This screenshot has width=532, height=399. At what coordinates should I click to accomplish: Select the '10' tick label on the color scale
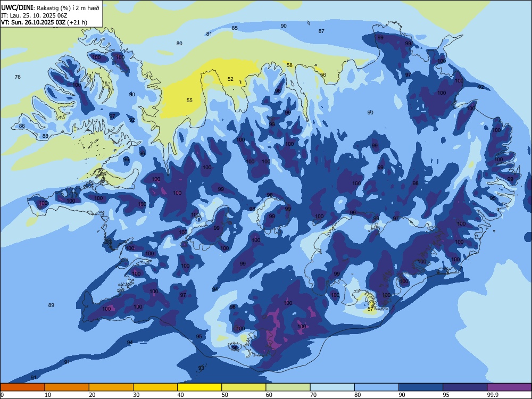coord(48,395)
